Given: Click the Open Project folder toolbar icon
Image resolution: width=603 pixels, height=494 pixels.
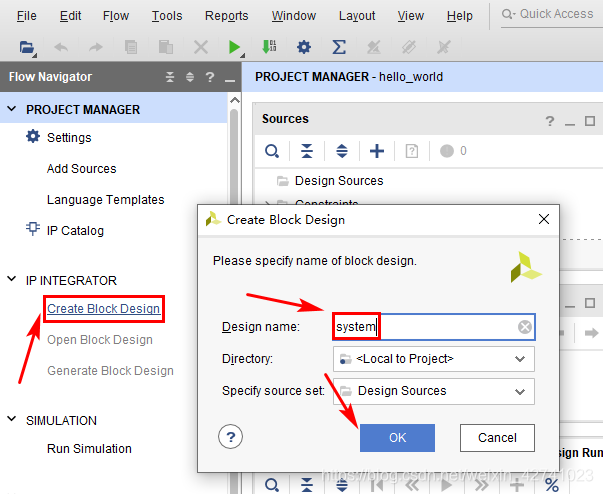Looking at the screenshot, I should pyautogui.click(x=27, y=48).
